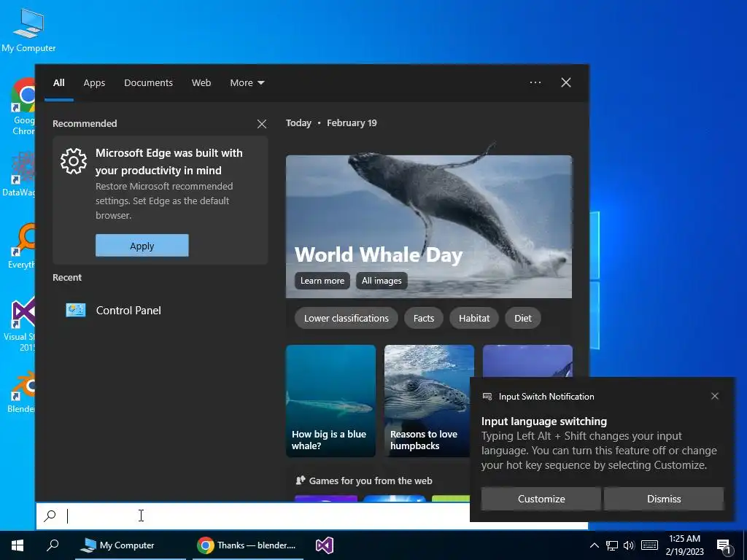Open the clock showing 1:25 AM
747x560 pixels.
[684, 545]
